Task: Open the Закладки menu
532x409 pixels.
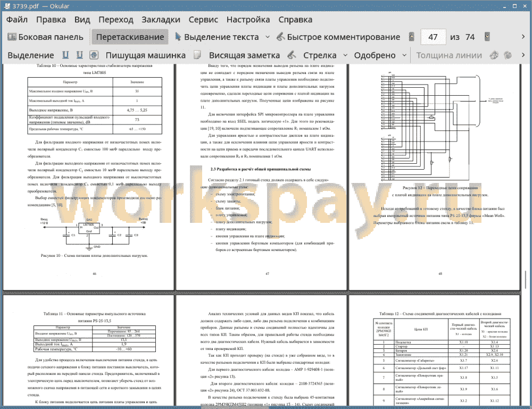Action: 161,20
